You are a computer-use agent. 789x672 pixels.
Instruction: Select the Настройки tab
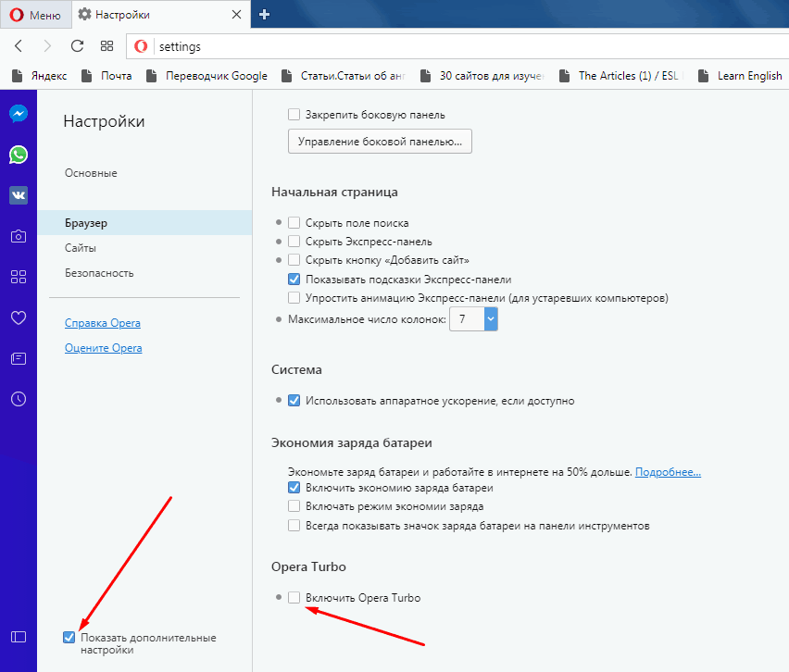[x=161, y=15]
